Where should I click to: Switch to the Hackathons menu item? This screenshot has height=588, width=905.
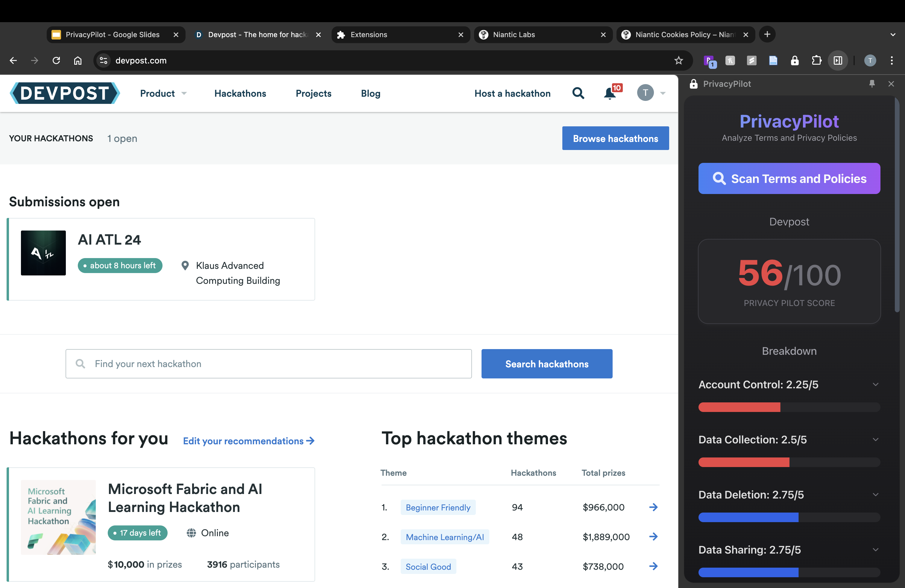[240, 93]
